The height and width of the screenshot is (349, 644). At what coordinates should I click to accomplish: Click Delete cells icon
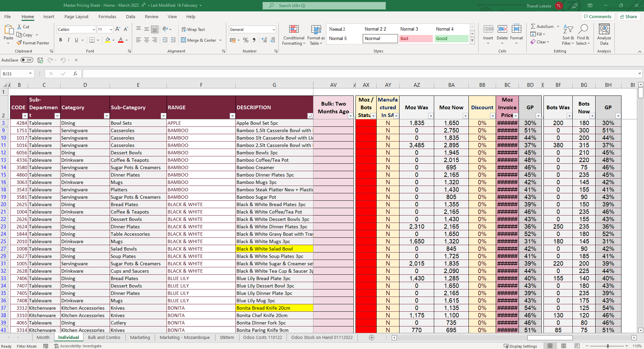tap(502, 30)
